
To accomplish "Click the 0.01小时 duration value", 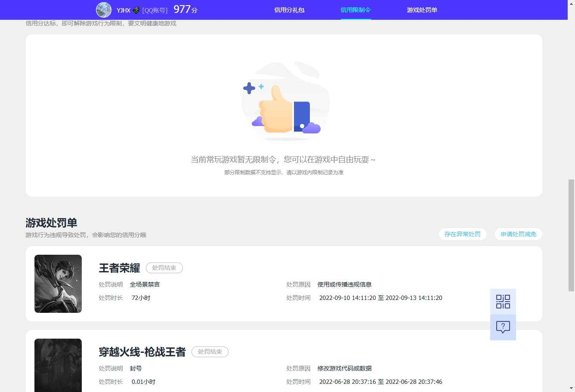I will click(x=143, y=382).
